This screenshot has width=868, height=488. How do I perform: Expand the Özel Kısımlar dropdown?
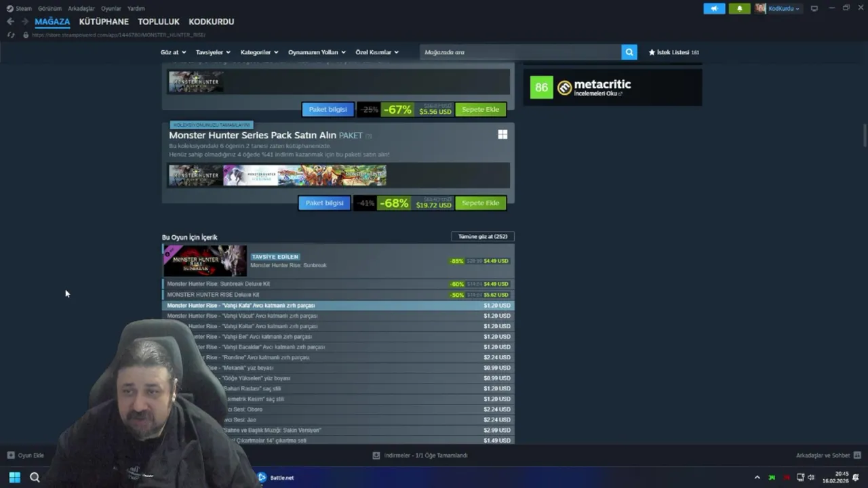[377, 52]
